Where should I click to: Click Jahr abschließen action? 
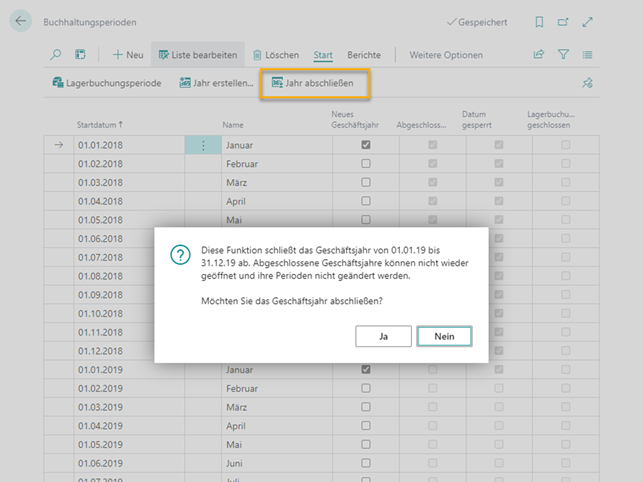316,83
